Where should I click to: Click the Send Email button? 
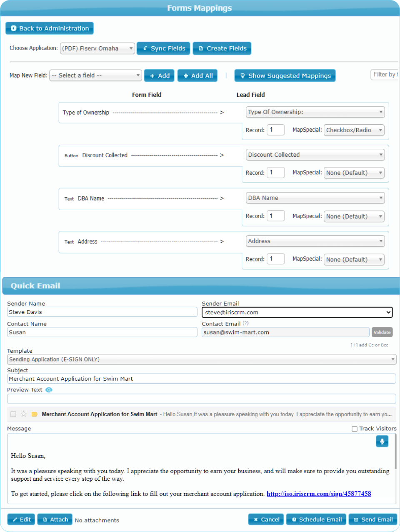pyautogui.click(x=373, y=519)
